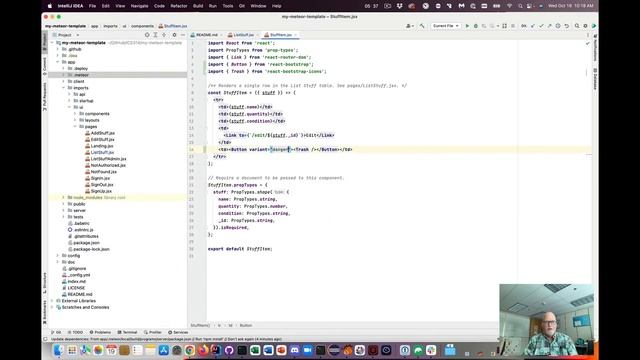Toggle the Pull Requests side tool button
The width and height of the screenshot is (640, 360).
pyautogui.click(x=44, y=97)
